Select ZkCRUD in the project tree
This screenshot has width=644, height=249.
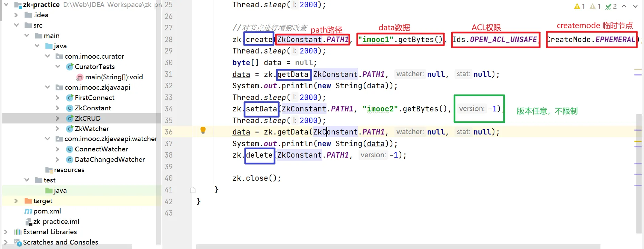click(88, 119)
